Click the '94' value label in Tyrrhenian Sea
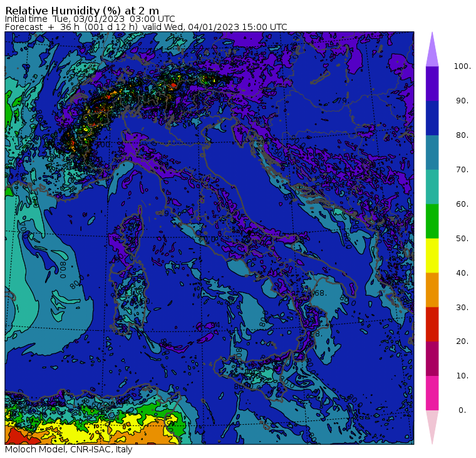This screenshot has width=476, height=458. pyautogui.click(x=215, y=325)
